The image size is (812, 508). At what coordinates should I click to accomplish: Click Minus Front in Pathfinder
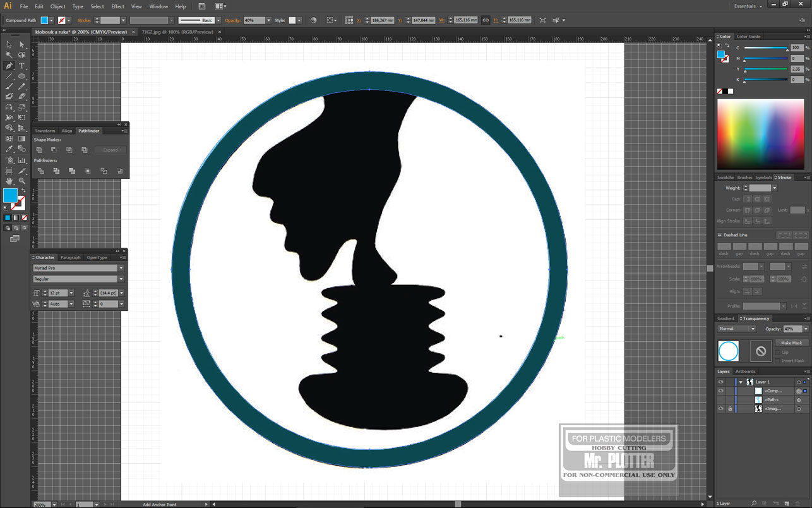coord(54,150)
